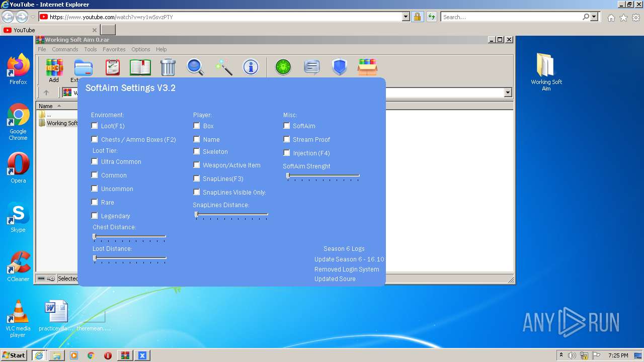Toggle the Skeleton checkbox

pos(197,151)
